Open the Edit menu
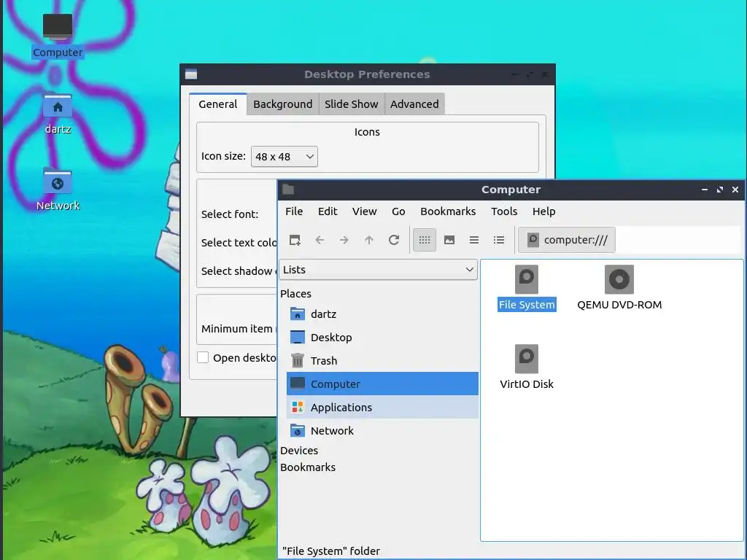Screen dimensions: 747x560 [328, 211]
